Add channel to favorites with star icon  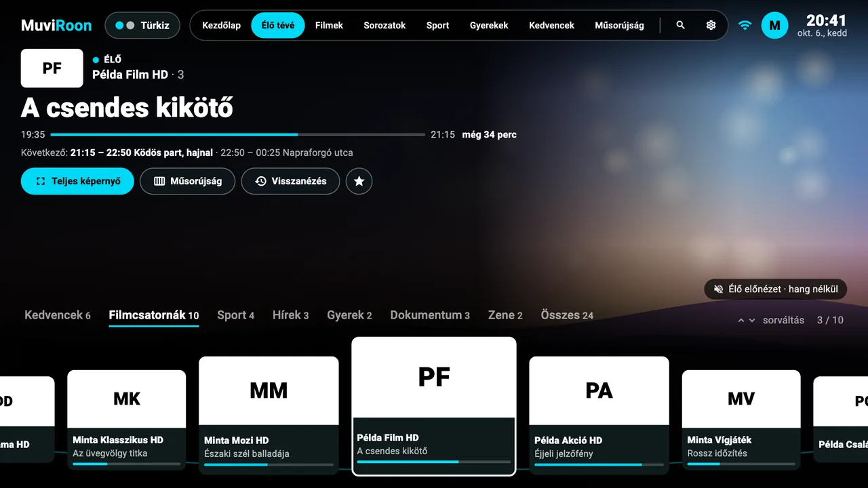(359, 181)
